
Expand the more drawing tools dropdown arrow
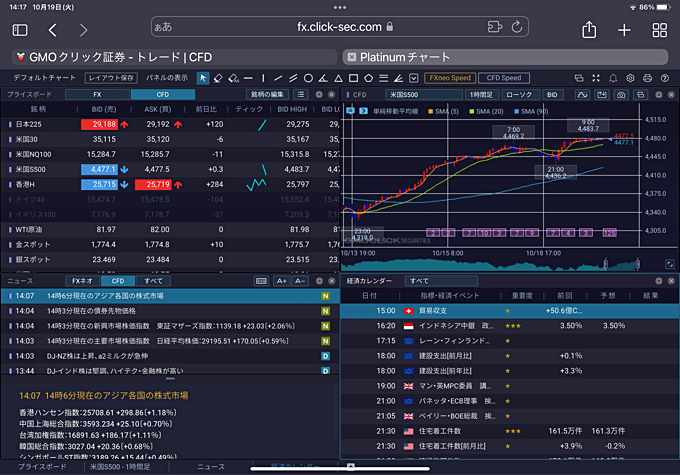point(414,78)
